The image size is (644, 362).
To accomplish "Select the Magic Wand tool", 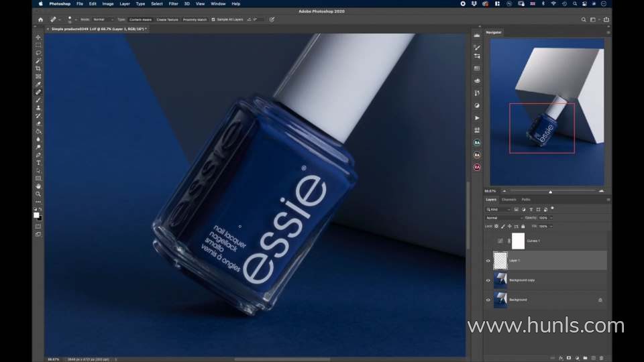I will coord(38,61).
